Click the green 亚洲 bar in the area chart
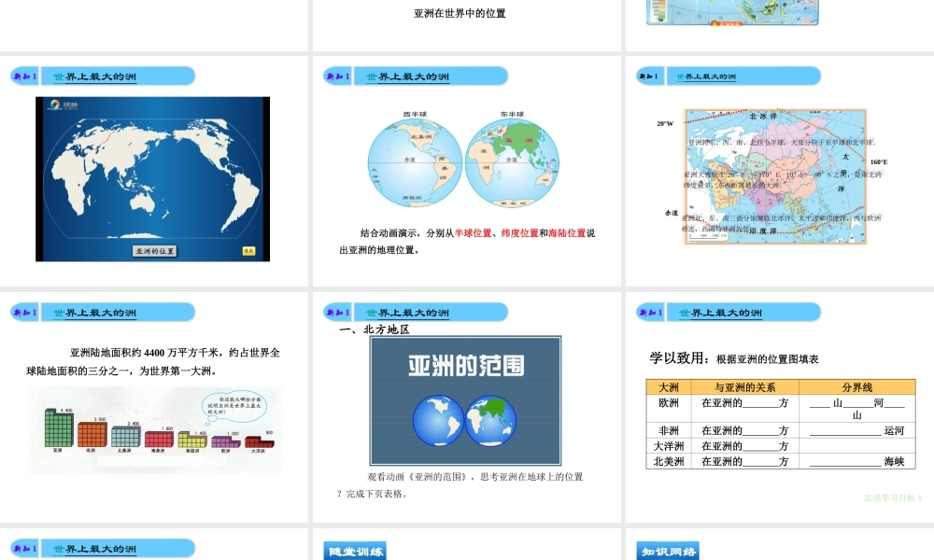This screenshot has height=560, width=934. tap(58, 430)
